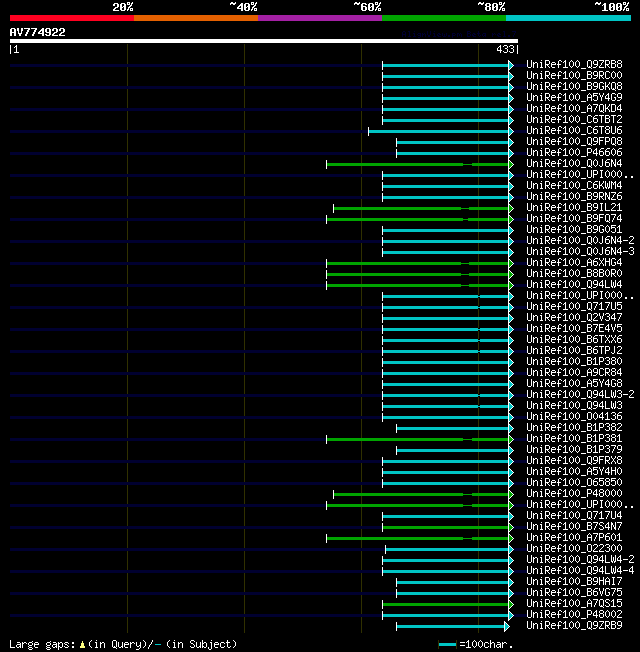Open hit UniRef100_A5Y4G9
Viewport: 640px width, 652px height.
(x=574, y=97)
